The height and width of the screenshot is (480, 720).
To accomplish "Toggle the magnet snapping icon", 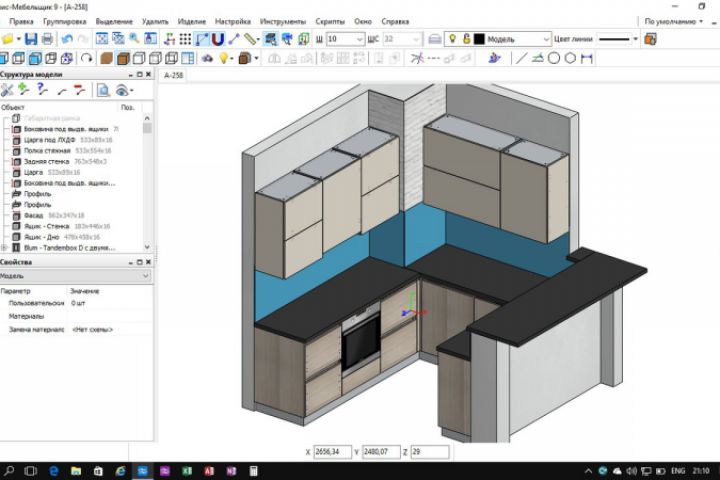I will 218,39.
